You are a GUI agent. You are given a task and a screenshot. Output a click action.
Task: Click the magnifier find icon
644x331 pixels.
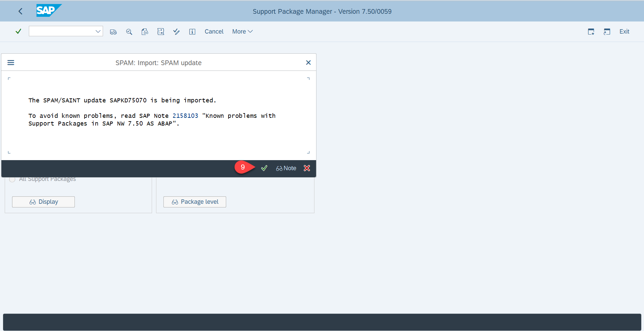pos(129,32)
